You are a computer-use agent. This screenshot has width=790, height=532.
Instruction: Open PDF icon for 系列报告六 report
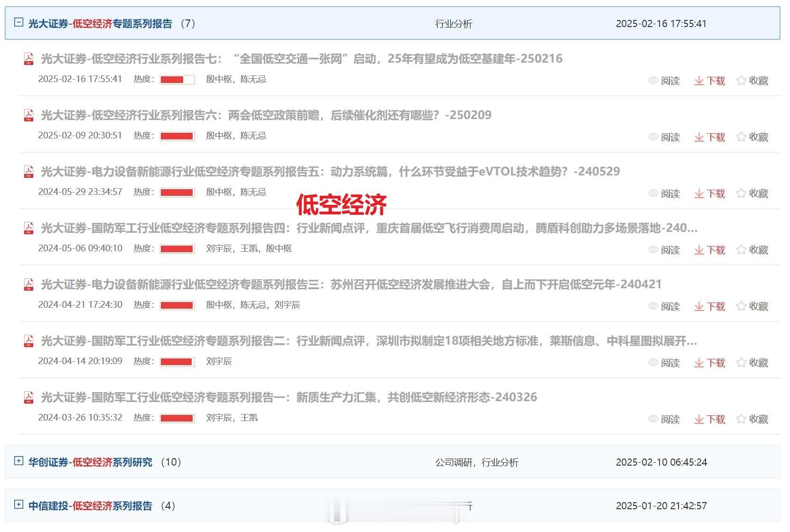tap(29, 115)
